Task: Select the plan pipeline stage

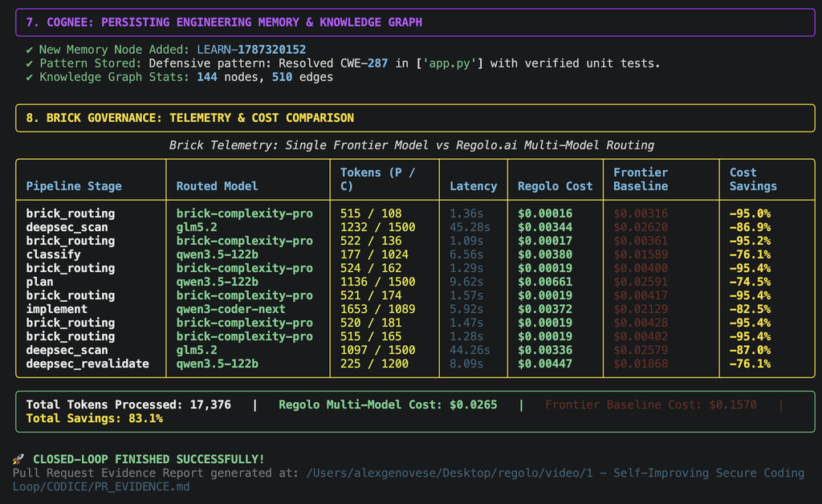Action: coord(40,282)
